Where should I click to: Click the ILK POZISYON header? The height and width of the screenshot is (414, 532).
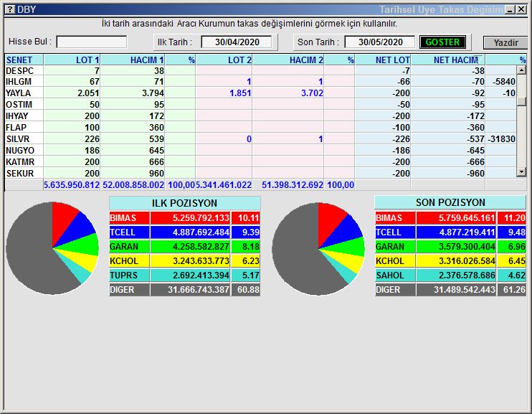click(x=184, y=203)
